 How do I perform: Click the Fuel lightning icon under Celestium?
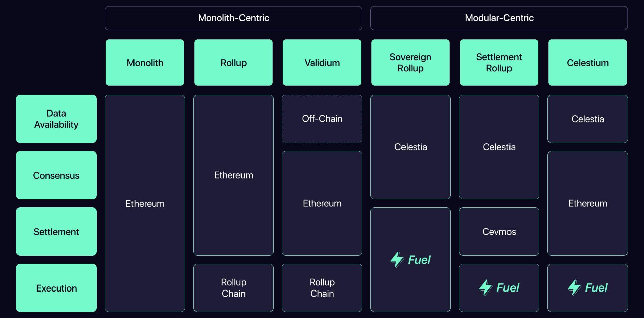pos(574,287)
